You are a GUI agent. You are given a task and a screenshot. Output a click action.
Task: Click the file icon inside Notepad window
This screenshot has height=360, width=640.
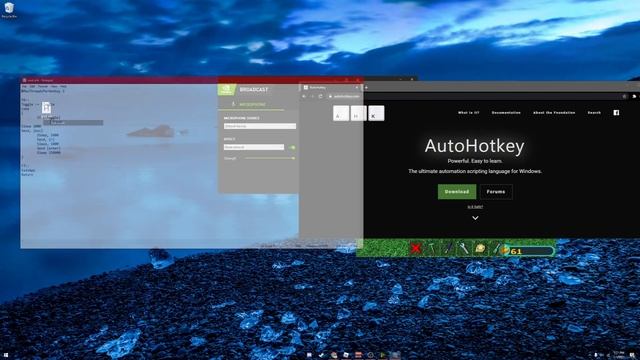coord(47,107)
